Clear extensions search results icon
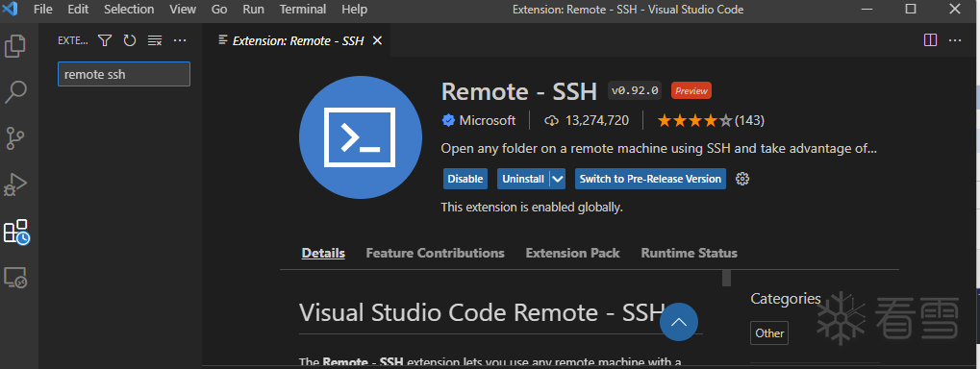 [x=155, y=40]
